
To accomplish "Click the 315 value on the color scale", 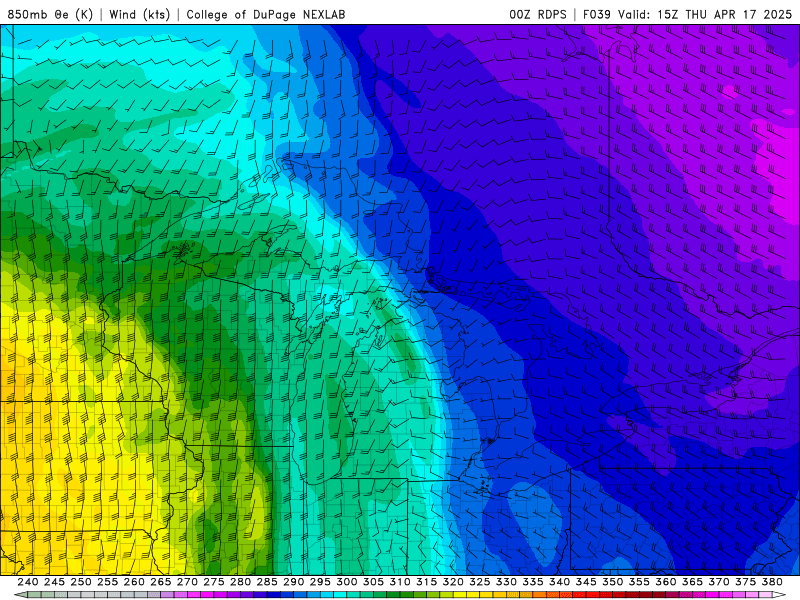I will pyautogui.click(x=426, y=582).
